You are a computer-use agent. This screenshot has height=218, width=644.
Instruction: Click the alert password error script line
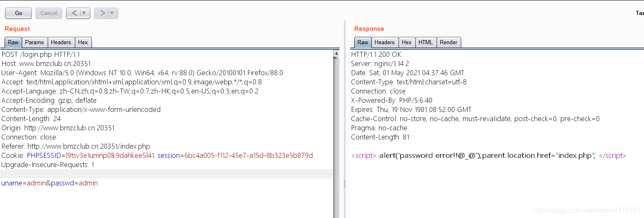[x=488, y=155]
